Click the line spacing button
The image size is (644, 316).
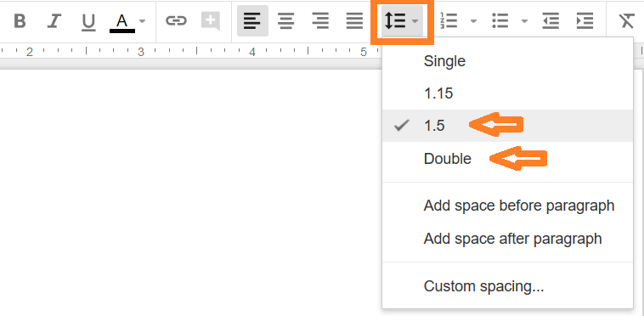point(402,21)
